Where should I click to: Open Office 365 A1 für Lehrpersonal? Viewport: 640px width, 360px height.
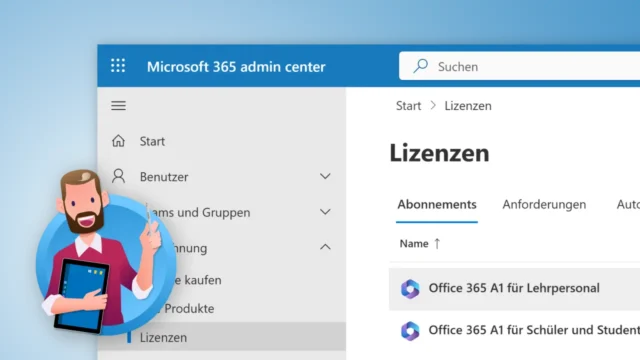(x=514, y=289)
